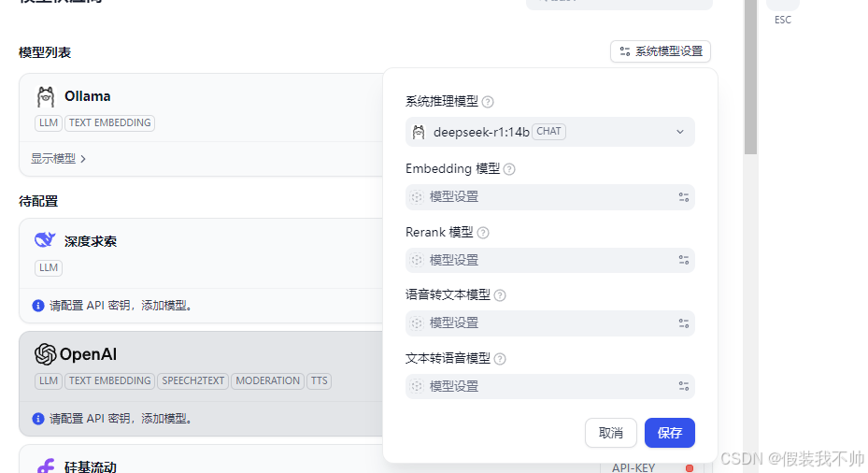The height and width of the screenshot is (473, 868).
Task: Open the Rerank 模型 selector
Action: 549,260
